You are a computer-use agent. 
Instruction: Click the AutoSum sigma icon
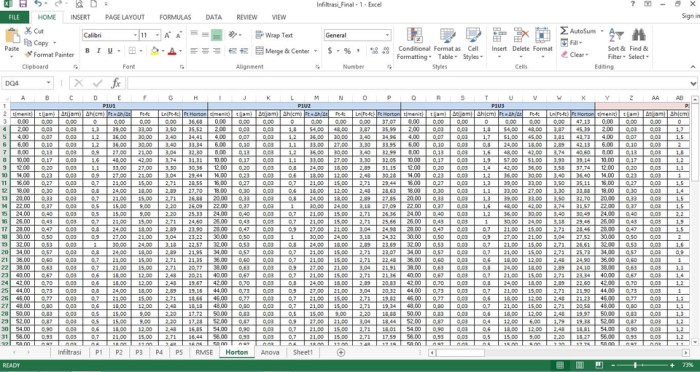pyautogui.click(x=564, y=31)
